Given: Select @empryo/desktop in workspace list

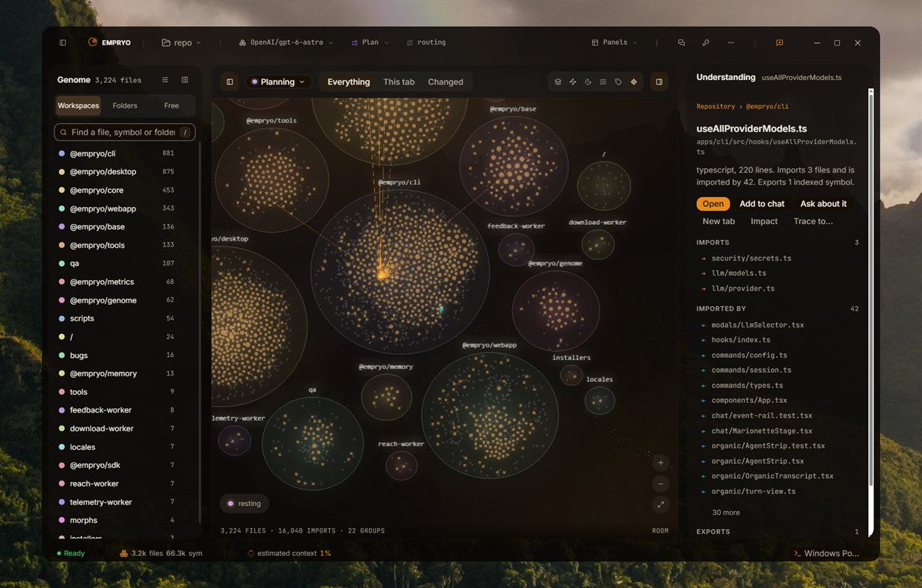Looking at the screenshot, I should [x=116, y=172].
